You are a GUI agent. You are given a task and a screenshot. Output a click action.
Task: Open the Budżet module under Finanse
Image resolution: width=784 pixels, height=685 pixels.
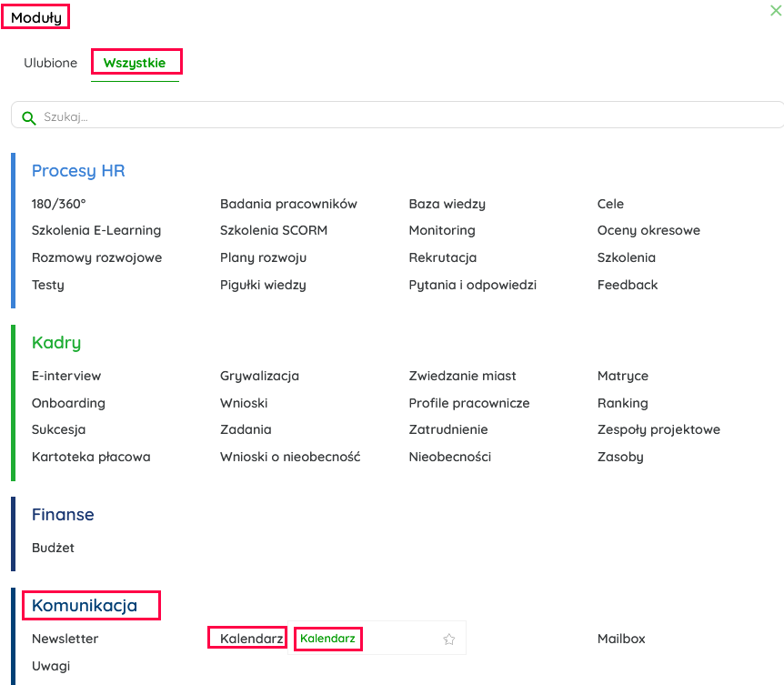pos(53,548)
